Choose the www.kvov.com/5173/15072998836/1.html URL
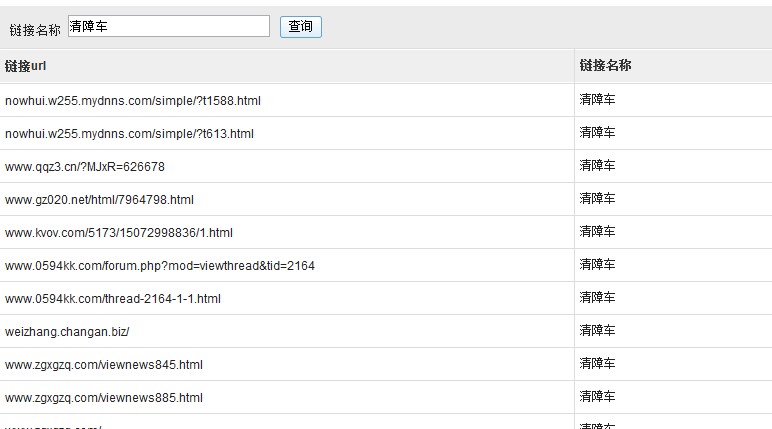772x429 pixels. [x=119, y=233]
